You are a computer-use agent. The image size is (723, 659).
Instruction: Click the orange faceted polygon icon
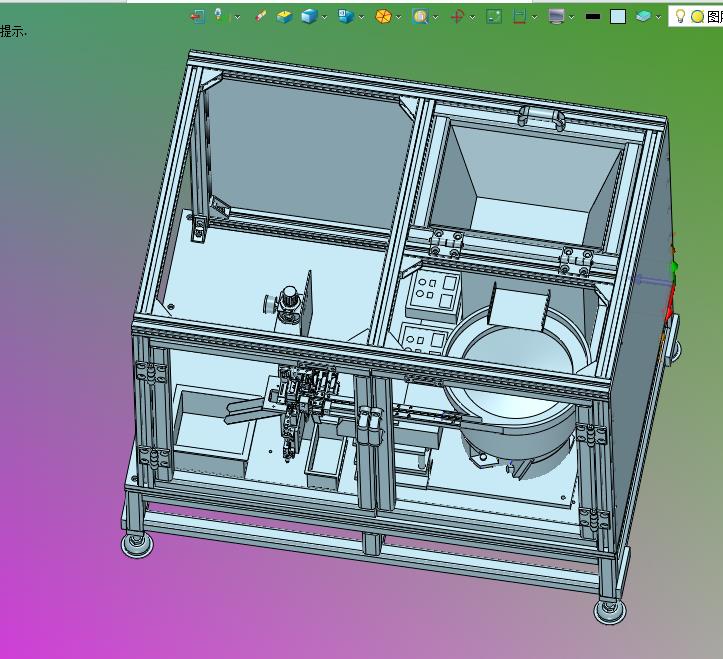coord(383,17)
